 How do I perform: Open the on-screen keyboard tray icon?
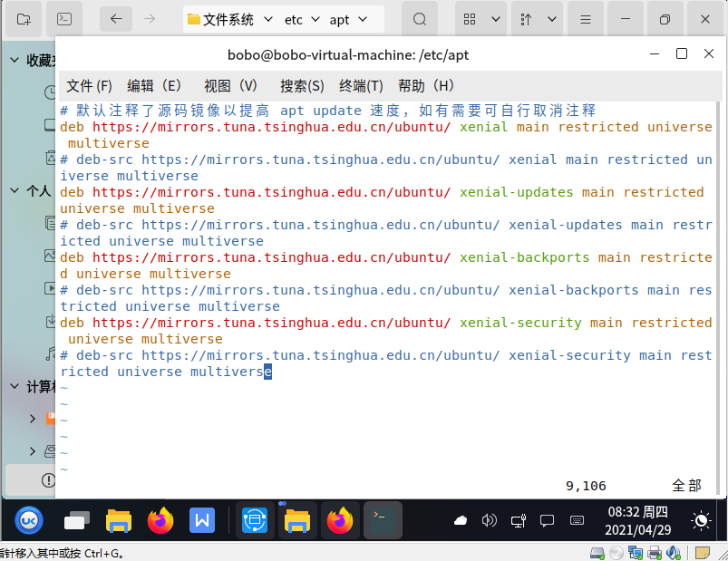point(577,520)
